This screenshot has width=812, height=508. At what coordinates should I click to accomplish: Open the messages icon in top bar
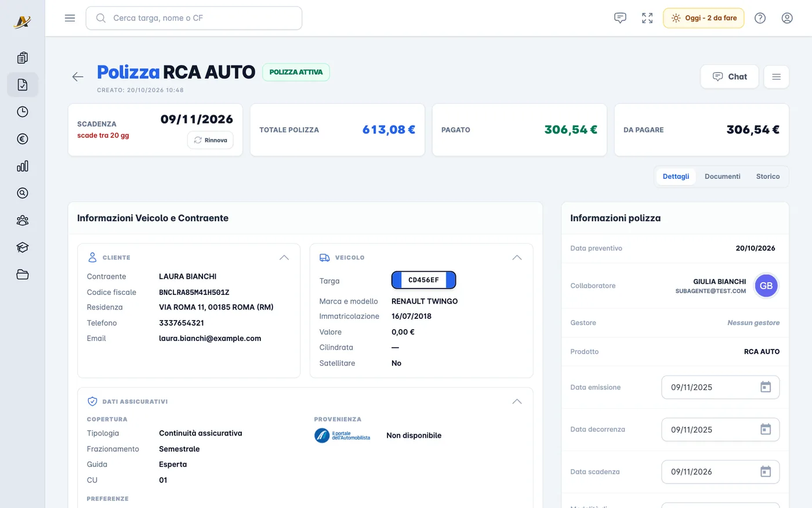tap(620, 18)
